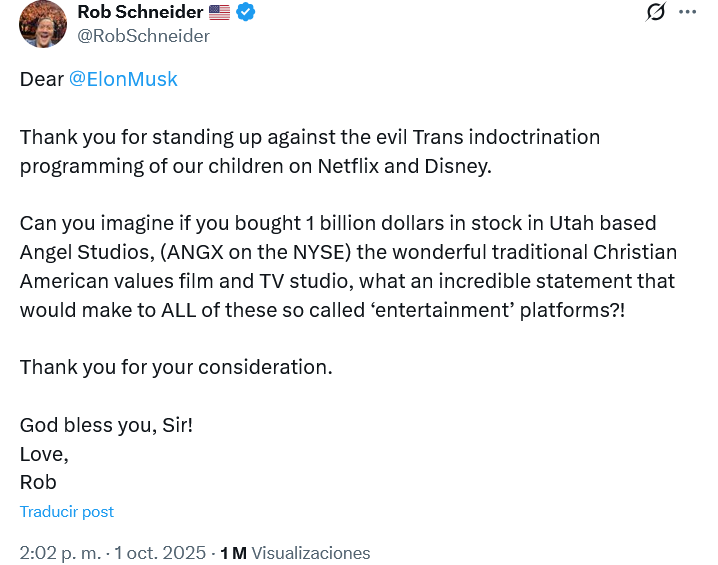Click the Rob Schneider display name
The width and height of the screenshot is (718, 565).
(140, 12)
